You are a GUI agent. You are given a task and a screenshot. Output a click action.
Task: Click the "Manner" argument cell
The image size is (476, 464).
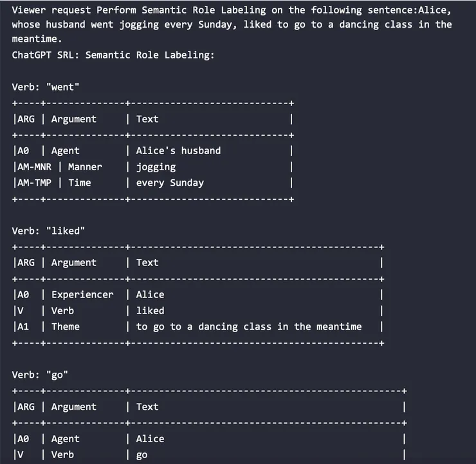tap(85, 166)
